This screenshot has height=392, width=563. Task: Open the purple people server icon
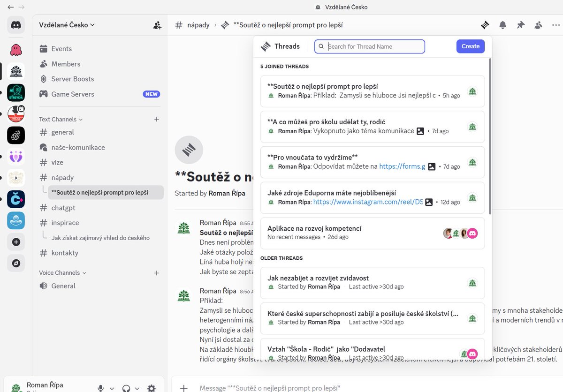(16, 157)
